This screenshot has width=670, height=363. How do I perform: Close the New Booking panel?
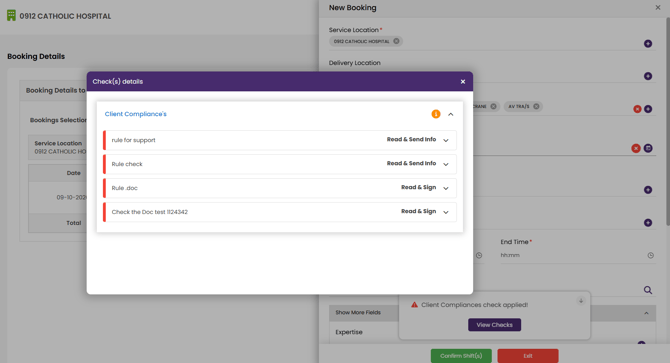click(x=658, y=7)
